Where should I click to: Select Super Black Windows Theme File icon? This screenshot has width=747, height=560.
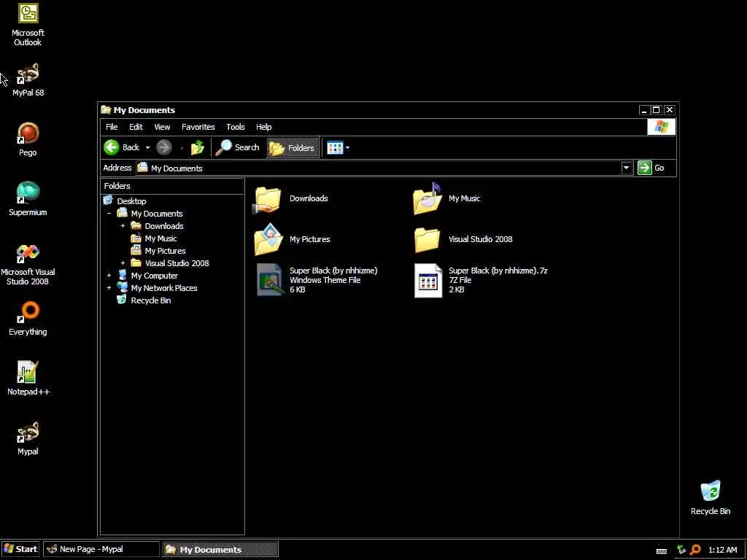coord(269,280)
